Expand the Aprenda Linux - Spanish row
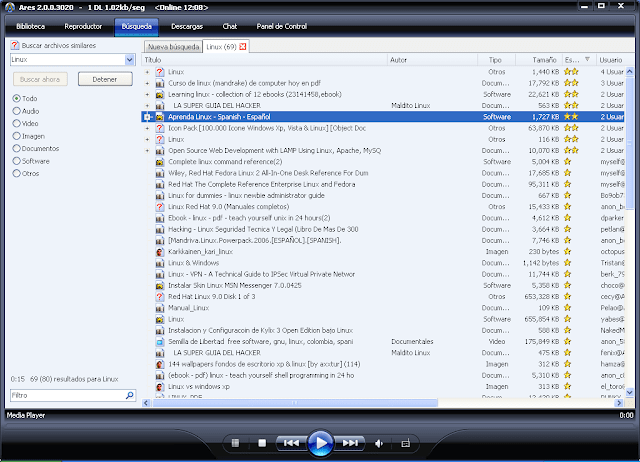This screenshot has height=462, width=640. click(x=147, y=117)
